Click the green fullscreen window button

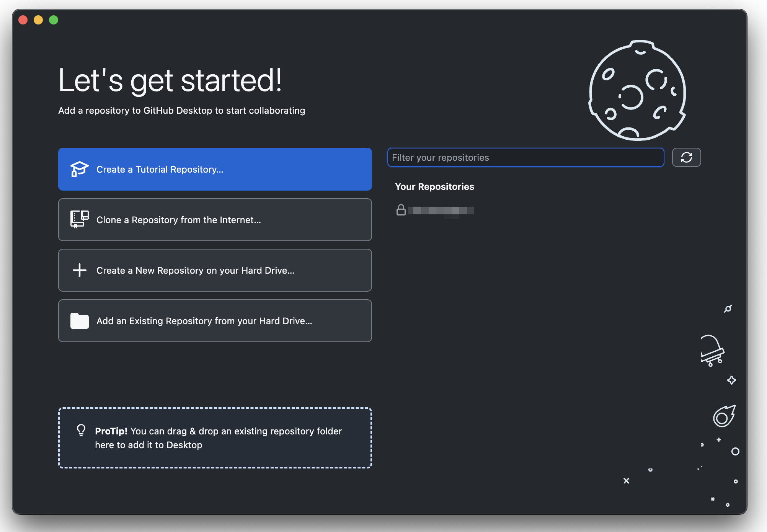pyautogui.click(x=54, y=20)
